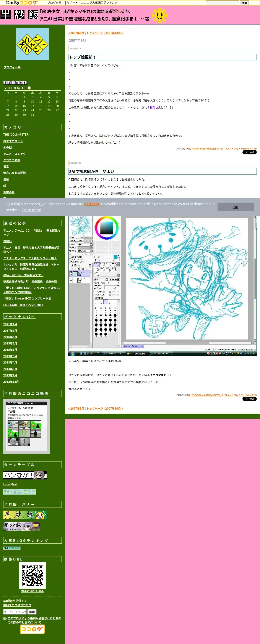The width and height of the screenshot is (260, 644).
Task: Open THE IDOLM@STER category in sidebar
Action: [x=16, y=135]
